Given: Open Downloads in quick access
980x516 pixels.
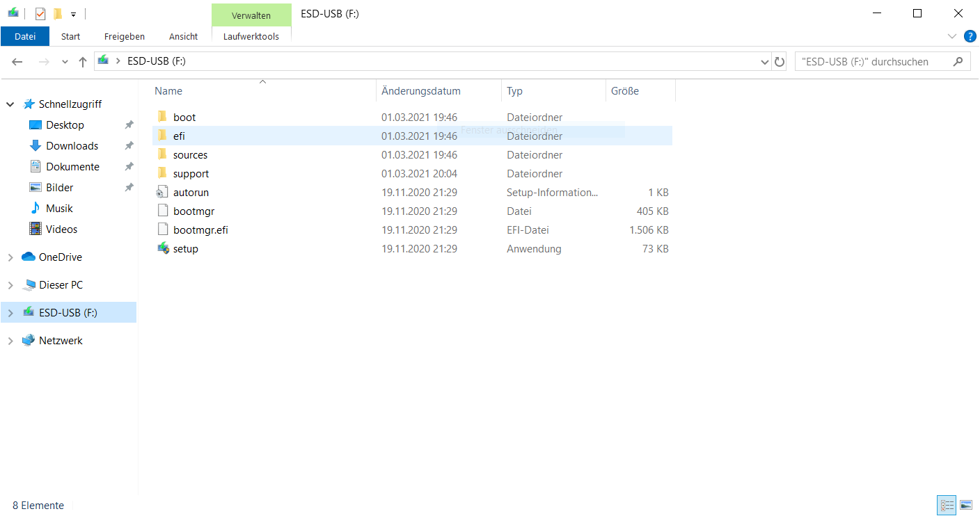Looking at the screenshot, I should point(72,146).
